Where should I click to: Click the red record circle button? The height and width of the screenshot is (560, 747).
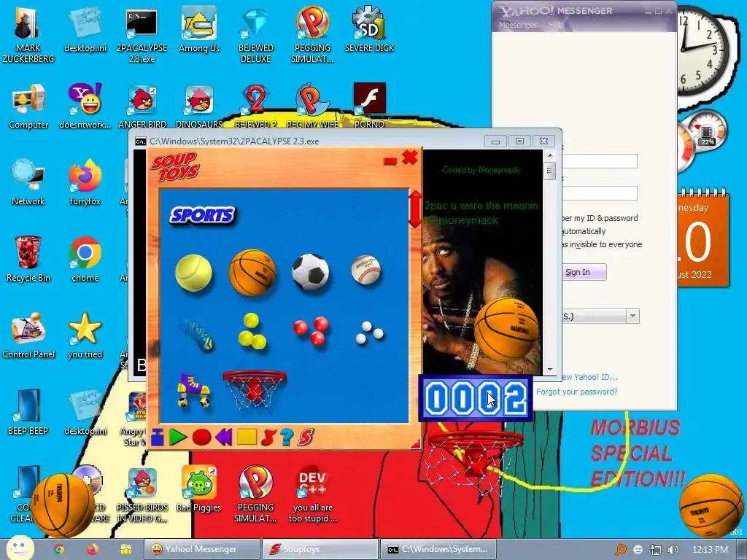(201, 437)
